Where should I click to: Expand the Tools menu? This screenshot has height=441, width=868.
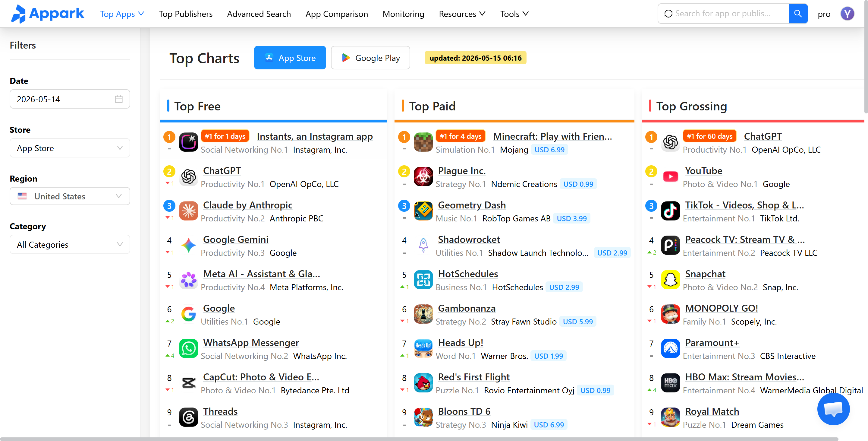pos(514,14)
